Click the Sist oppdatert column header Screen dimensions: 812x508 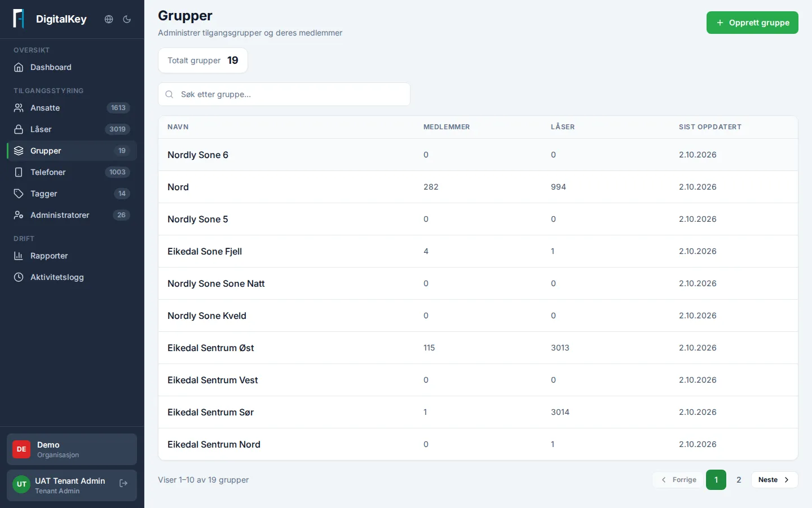click(x=710, y=127)
